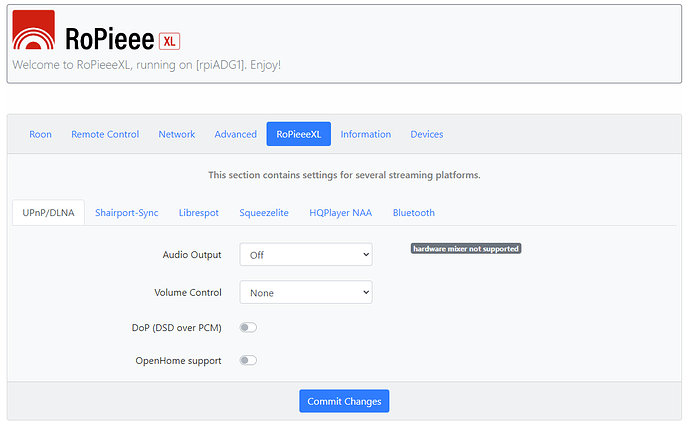The image size is (690, 428).
Task: Toggle DoP (DSD over PCM) switch
Action: [248, 328]
